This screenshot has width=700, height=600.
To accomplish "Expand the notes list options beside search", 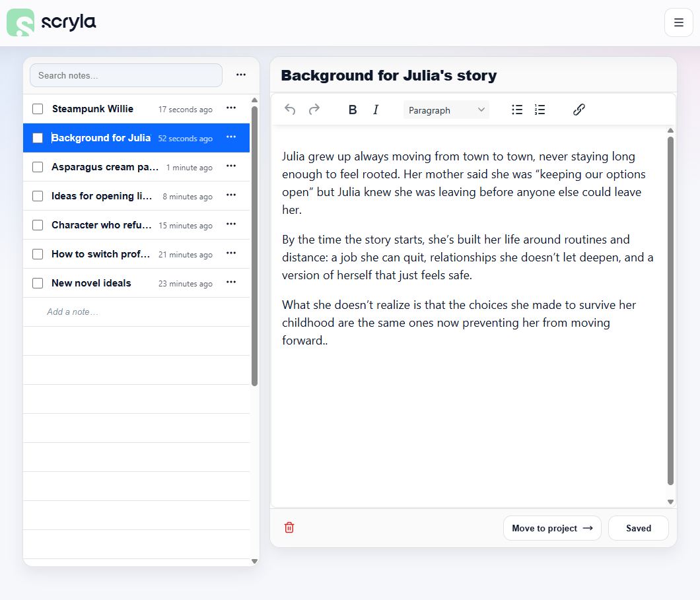I will (241, 75).
